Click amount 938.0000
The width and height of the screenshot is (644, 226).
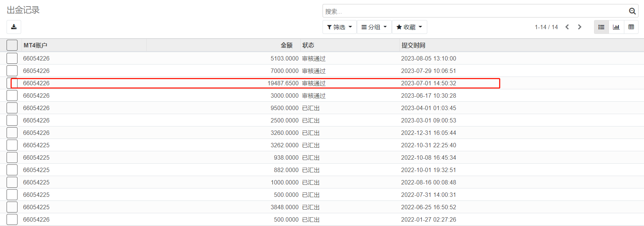pyautogui.click(x=286, y=157)
